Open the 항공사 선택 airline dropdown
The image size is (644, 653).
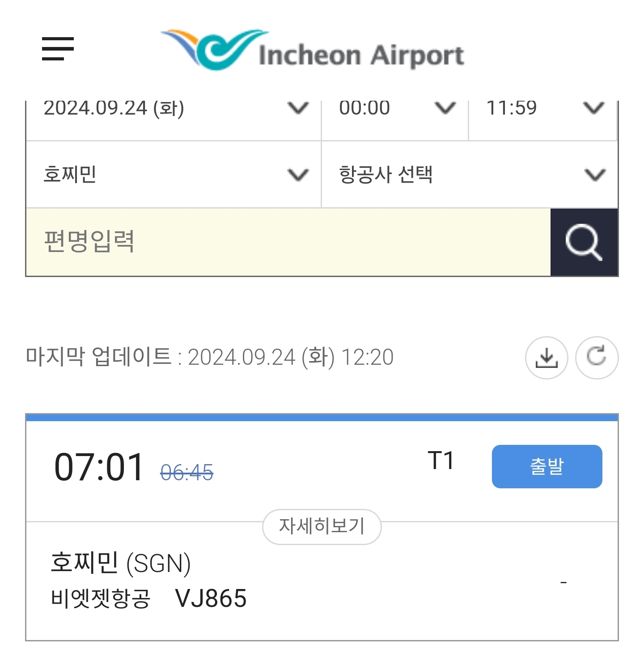point(470,175)
